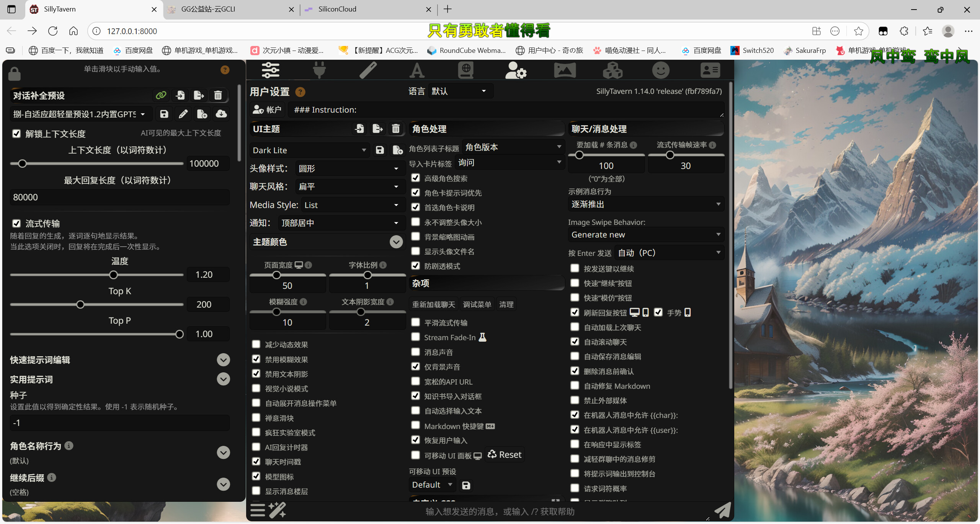
Task: Open SakuraFrp bookmark
Action: [804, 50]
